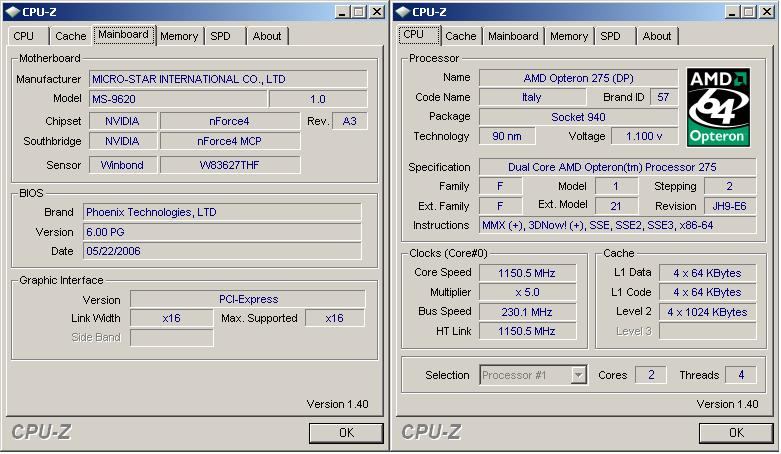
Task: Click the technology value 90 nm
Action: point(507,136)
